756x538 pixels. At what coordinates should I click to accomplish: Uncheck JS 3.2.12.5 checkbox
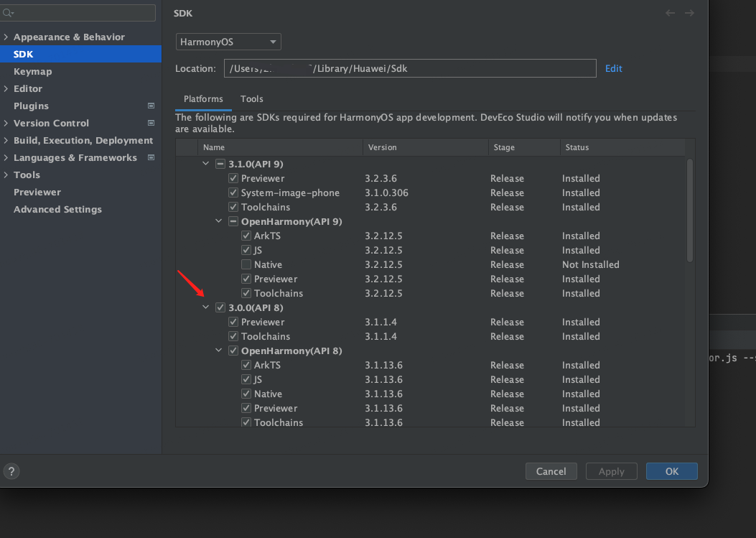coord(246,250)
